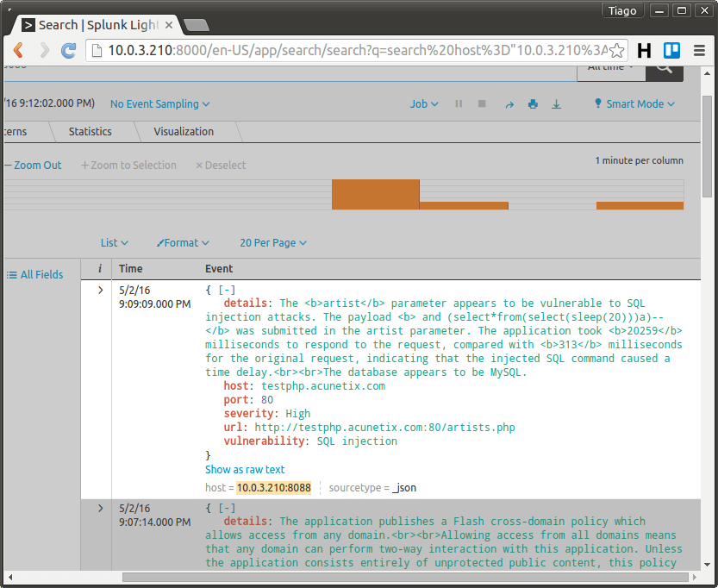Click the i info column header

coord(100,269)
